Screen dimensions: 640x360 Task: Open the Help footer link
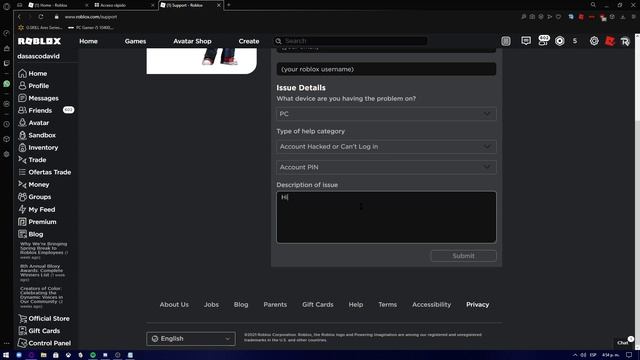pyautogui.click(x=356, y=304)
